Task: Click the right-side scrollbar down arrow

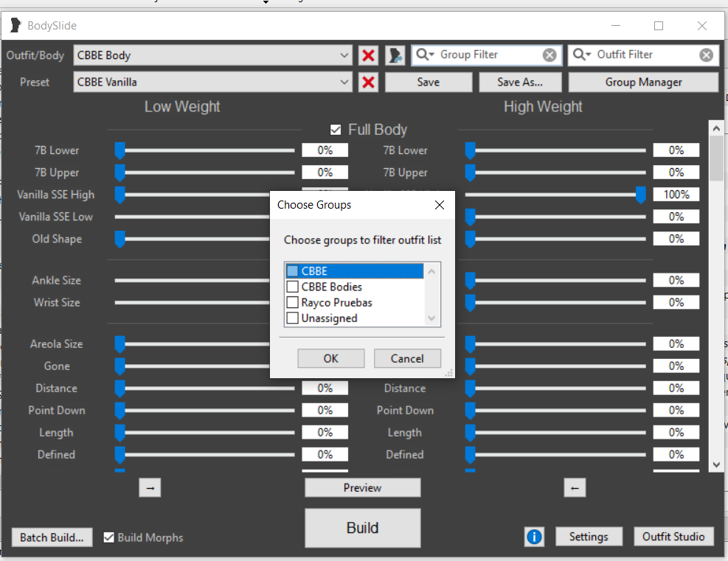Action: pyautogui.click(x=715, y=464)
